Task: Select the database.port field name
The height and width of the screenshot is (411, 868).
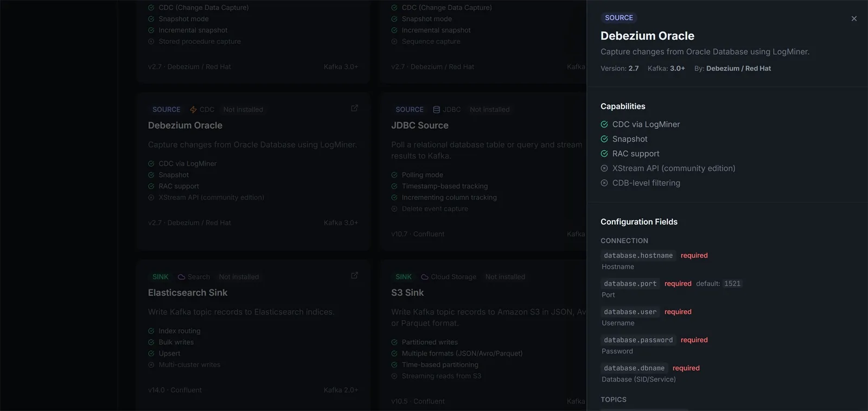Action: coord(630,283)
